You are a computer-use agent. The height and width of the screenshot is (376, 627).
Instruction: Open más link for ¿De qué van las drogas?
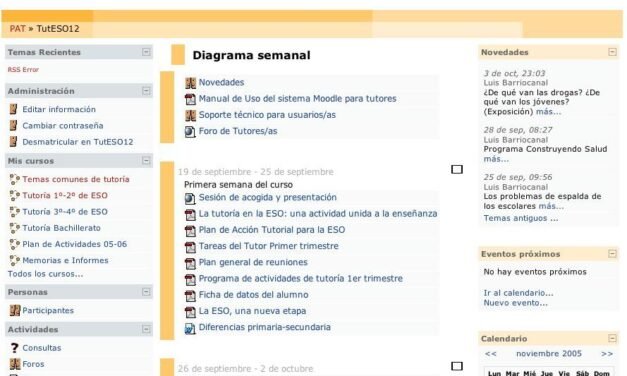point(548,112)
